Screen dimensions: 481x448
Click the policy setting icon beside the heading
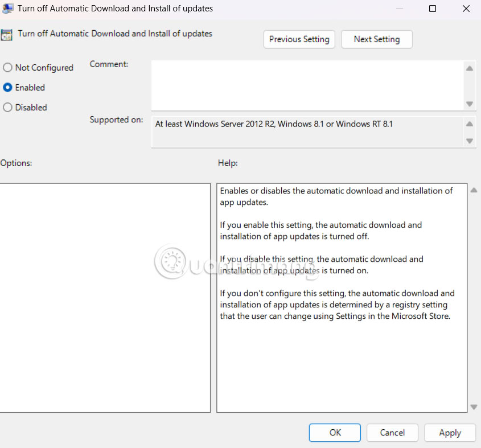pyautogui.click(x=7, y=34)
